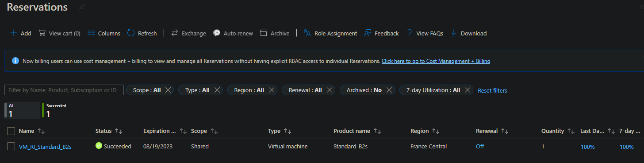
Task: Select the Succeeded status summary tab
Action: (x=55, y=110)
